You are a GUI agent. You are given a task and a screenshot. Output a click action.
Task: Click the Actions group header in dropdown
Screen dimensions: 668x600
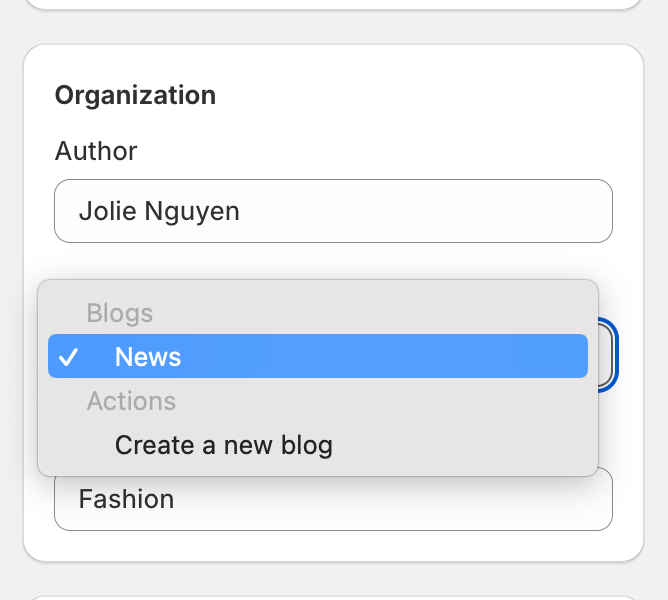click(x=131, y=401)
